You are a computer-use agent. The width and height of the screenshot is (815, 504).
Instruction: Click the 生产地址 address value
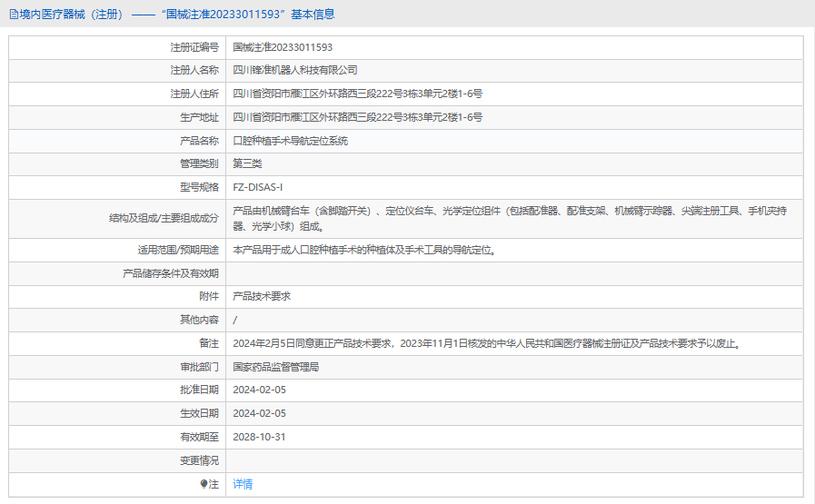click(357, 117)
